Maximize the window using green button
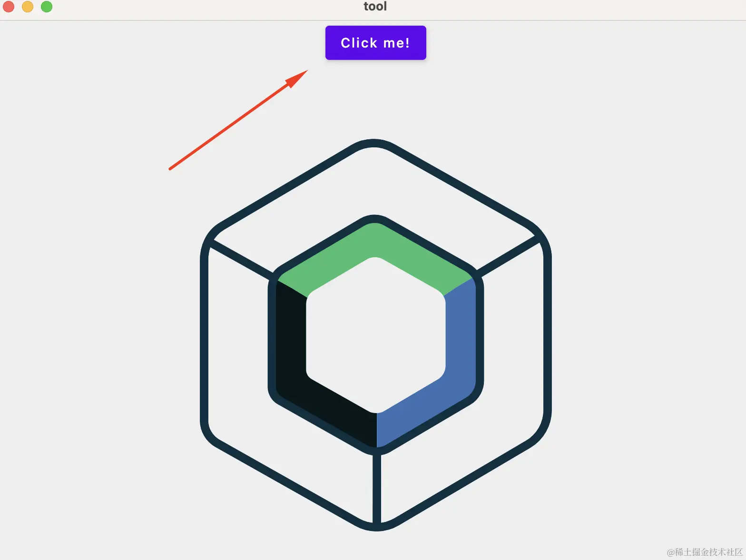This screenshot has width=746, height=560. [x=47, y=7]
